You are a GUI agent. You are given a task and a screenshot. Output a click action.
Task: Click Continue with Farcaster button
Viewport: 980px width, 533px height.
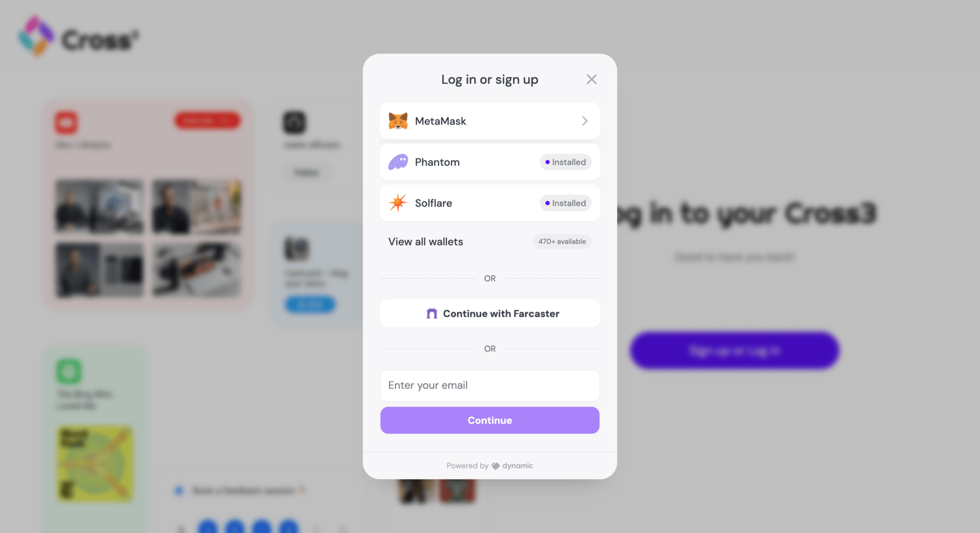[490, 313]
